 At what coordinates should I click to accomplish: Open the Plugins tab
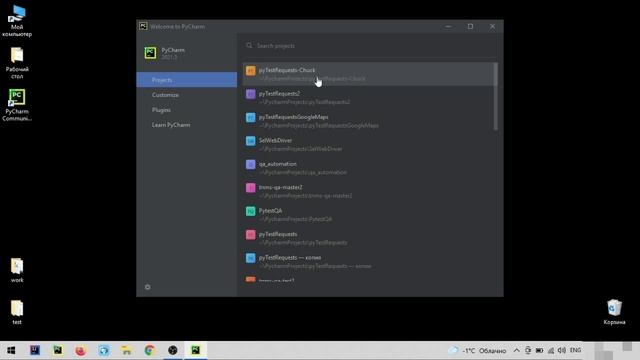coord(187,110)
